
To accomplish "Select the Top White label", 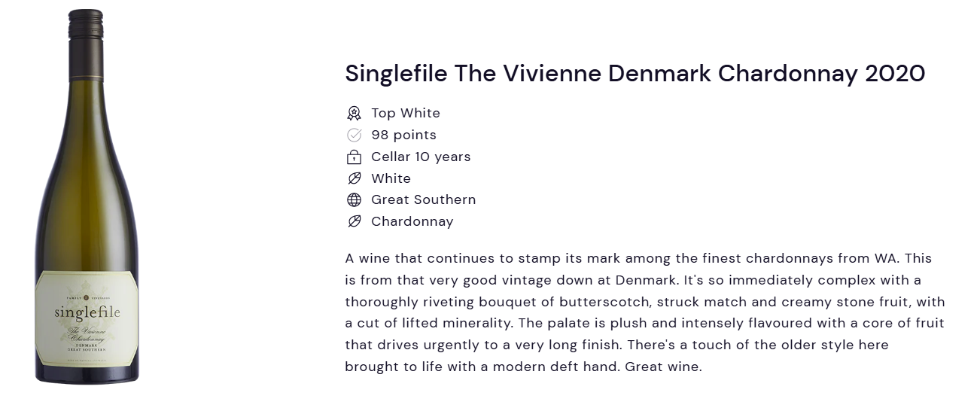I will click(x=406, y=113).
